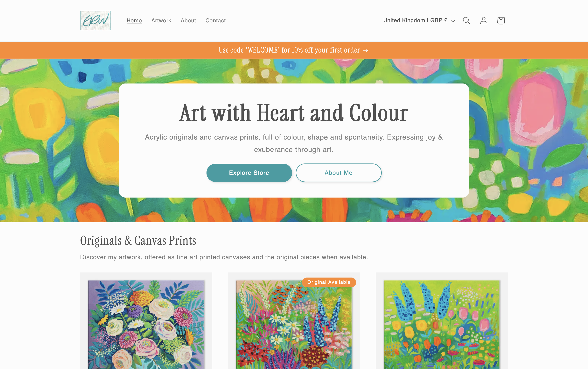Open the Contact navigation link

click(x=215, y=20)
